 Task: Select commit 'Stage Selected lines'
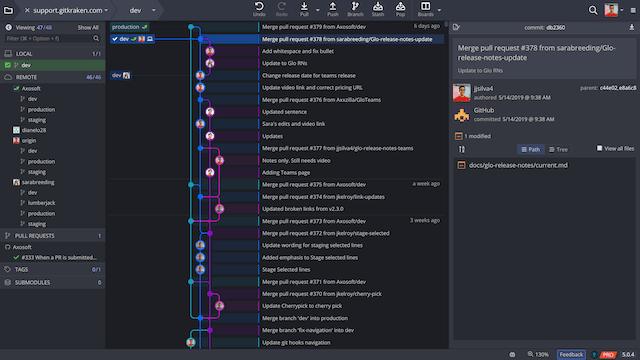tap(286, 270)
